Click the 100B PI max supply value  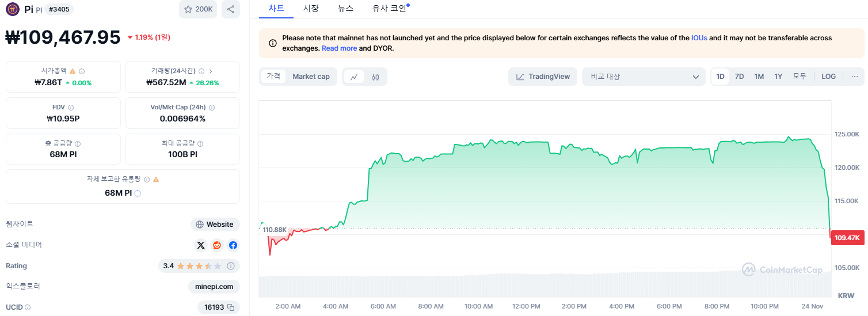182,155
